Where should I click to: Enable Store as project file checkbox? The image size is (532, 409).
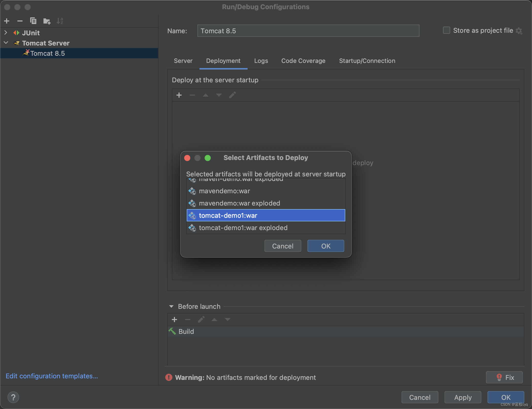446,30
